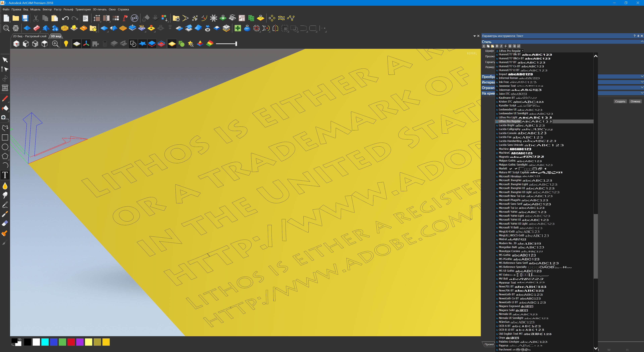
Task: Select the Polygon vector tool
Action: tap(5, 156)
